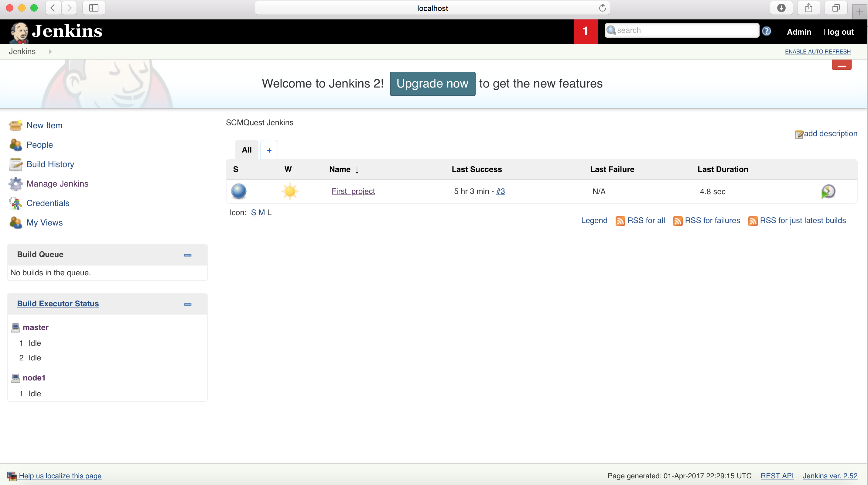Image resolution: width=868 pixels, height=485 pixels.
Task: Click the First_project job name link
Action: tap(352, 191)
